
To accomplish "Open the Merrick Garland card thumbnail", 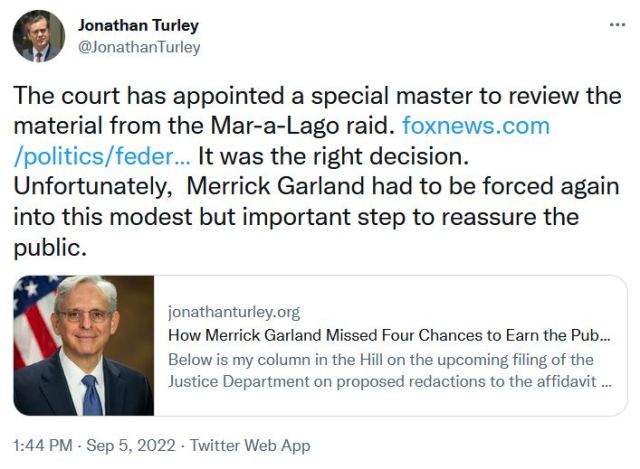I will point(84,345).
